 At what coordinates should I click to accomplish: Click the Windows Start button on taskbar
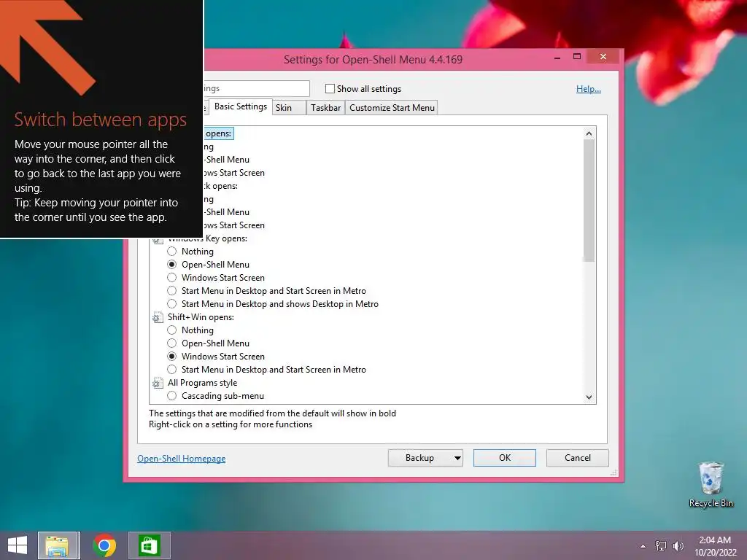18,545
